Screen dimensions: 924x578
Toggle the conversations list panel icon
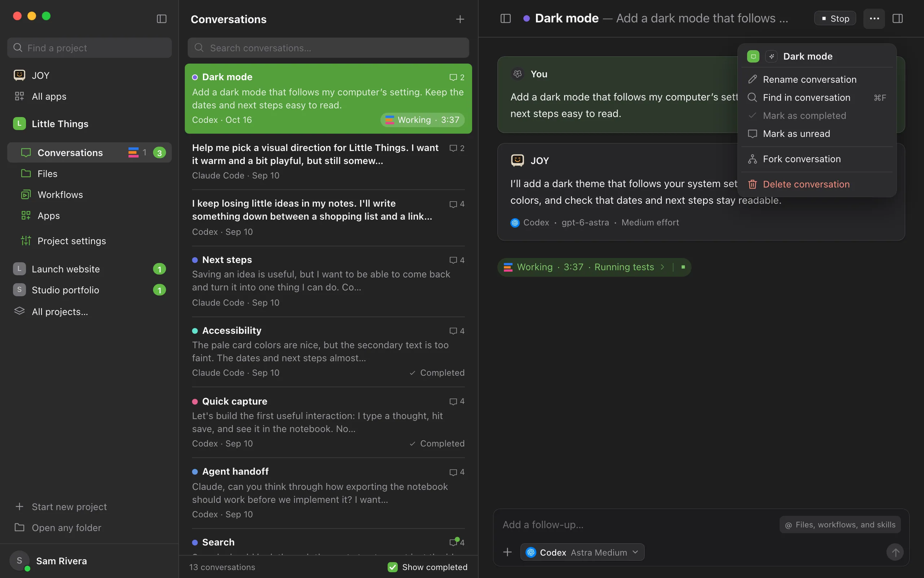[506, 18]
